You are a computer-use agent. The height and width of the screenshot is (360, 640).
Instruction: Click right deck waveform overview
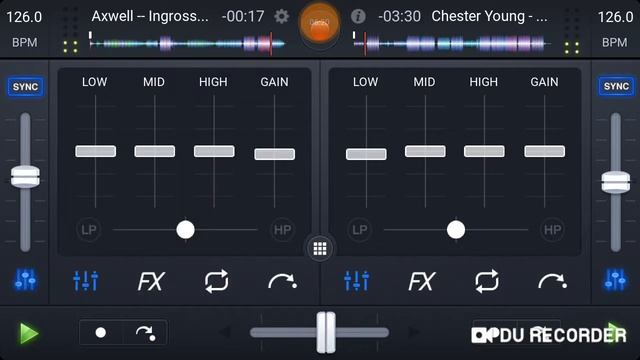pos(452,43)
